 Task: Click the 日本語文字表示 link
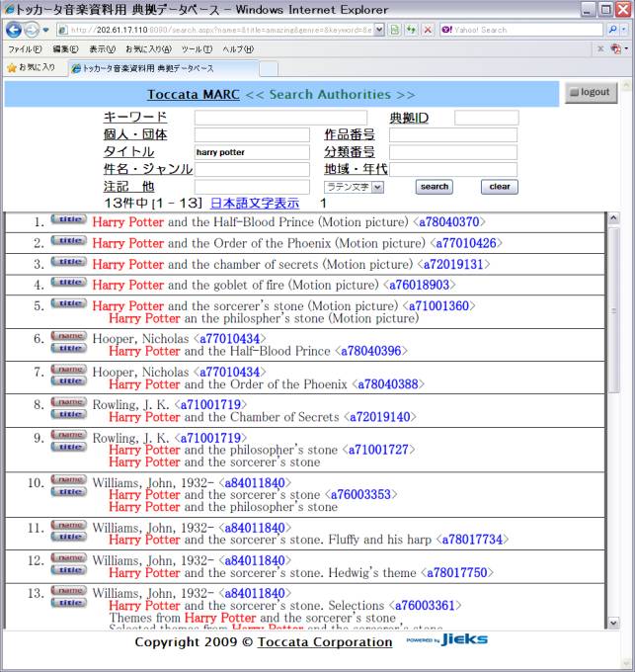point(255,204)
